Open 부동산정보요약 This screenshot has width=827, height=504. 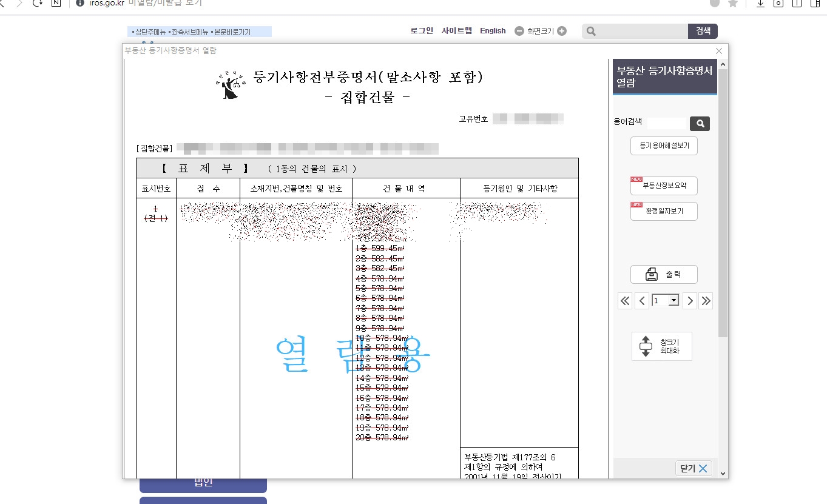click(x=664, y=186)
